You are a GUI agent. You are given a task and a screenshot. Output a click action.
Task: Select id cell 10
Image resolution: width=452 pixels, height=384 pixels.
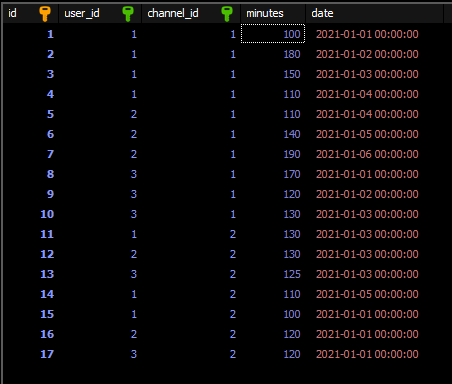click(31, 214)
